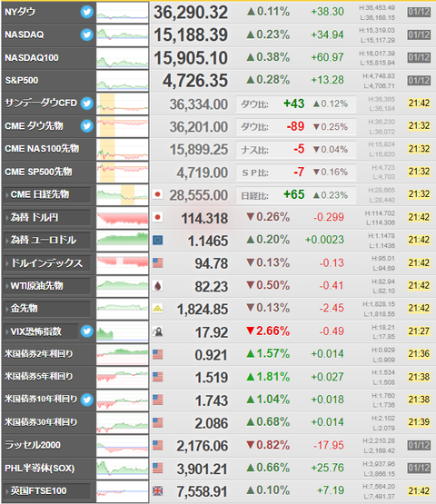Click the oil drop icon in WTI原油先物 row
Viewport: 436px width, 504px height.
point(157,286)
